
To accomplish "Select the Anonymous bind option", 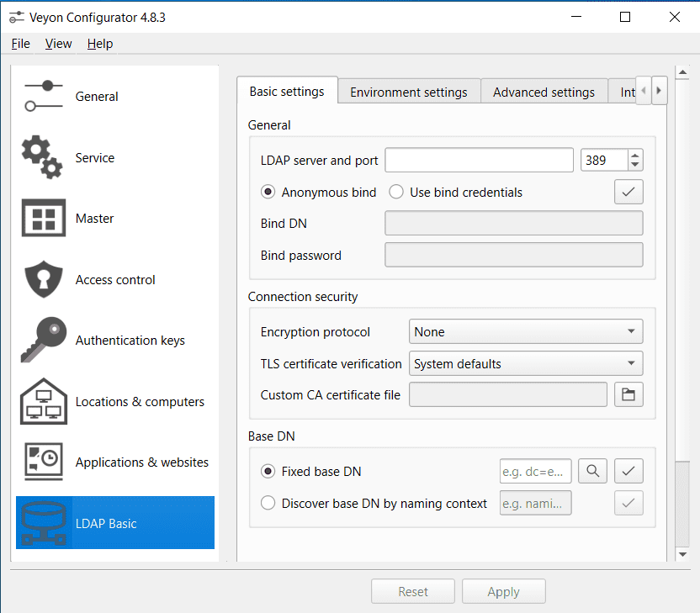I will pos(268,193).
